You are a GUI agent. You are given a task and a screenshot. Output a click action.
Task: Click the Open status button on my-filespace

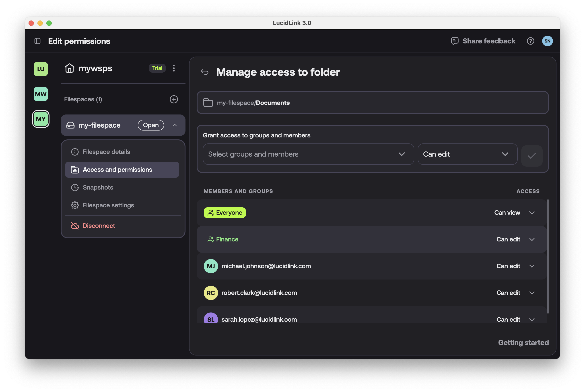[151, 125]
